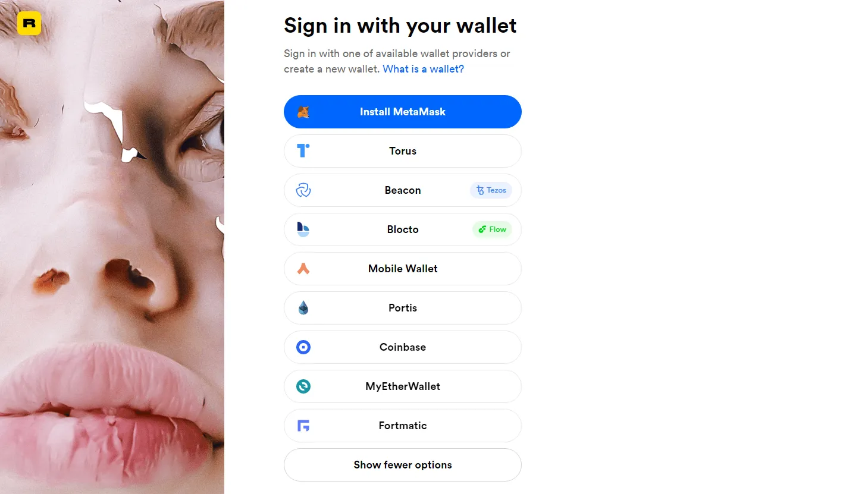
Task: Click the orange Mobile Wallet icon
Action: pyautogui.click(x=303, y=269)
